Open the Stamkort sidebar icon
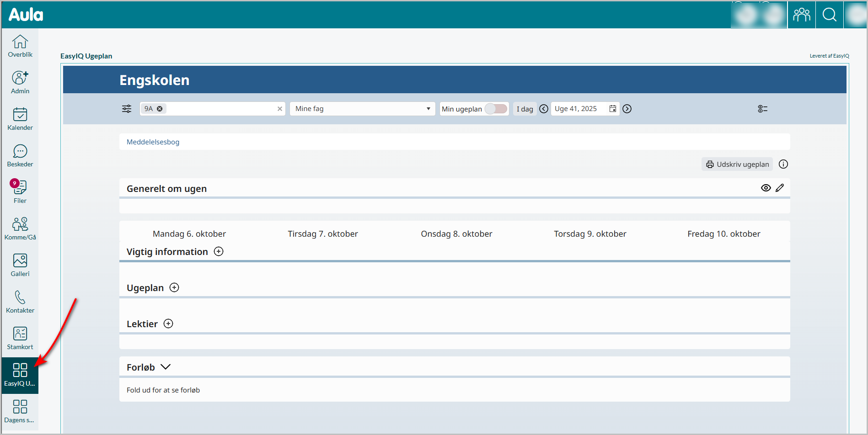868x435 pixels. (20, 338)
